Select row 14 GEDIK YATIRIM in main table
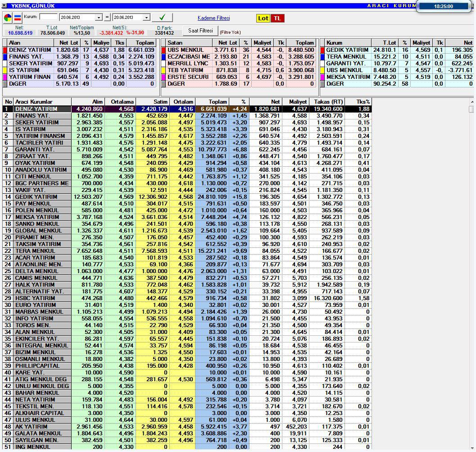The height and width of the screenshot is (452, 476). pos(187,197)
